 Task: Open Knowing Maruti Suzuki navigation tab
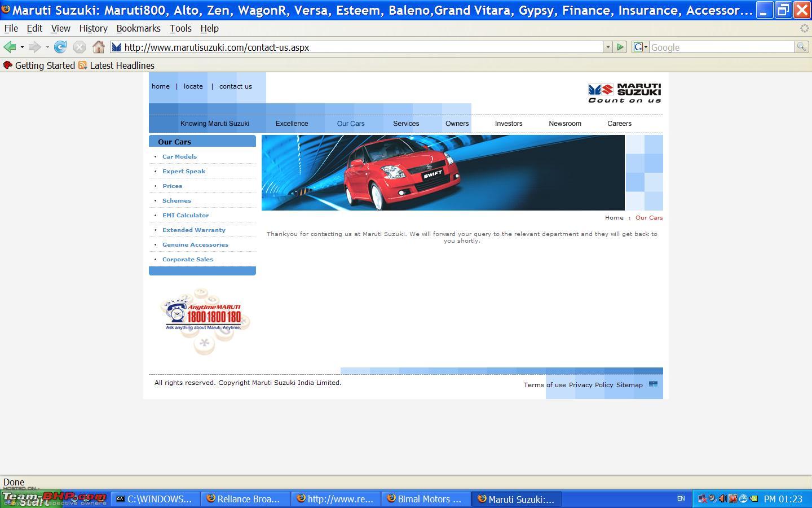point(215,124)
